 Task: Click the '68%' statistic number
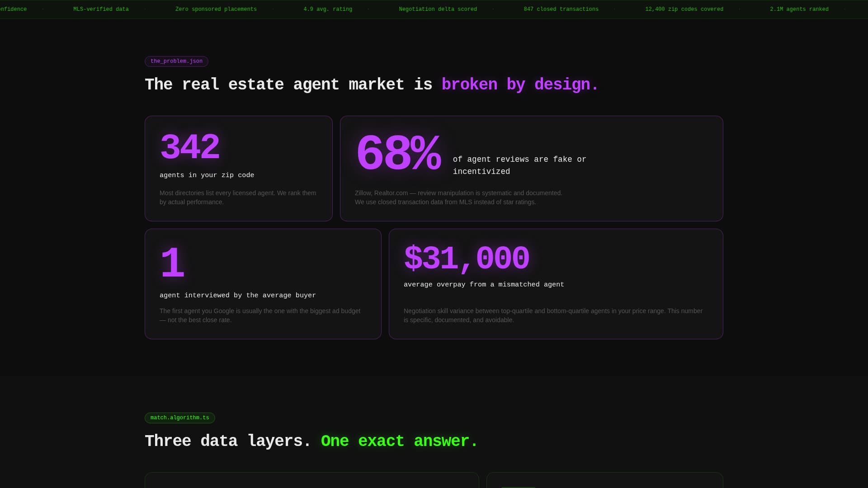coord(398,154)
